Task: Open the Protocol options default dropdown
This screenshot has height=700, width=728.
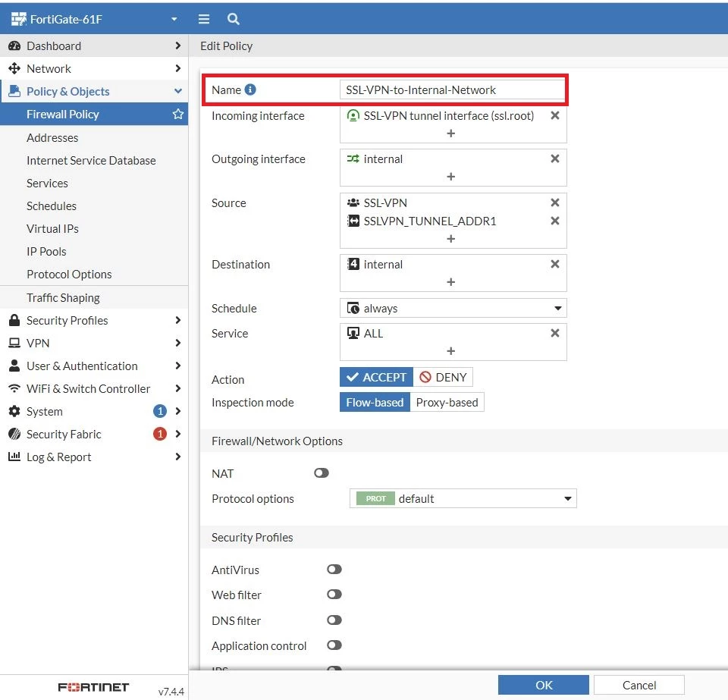Action: pos(463,498)
